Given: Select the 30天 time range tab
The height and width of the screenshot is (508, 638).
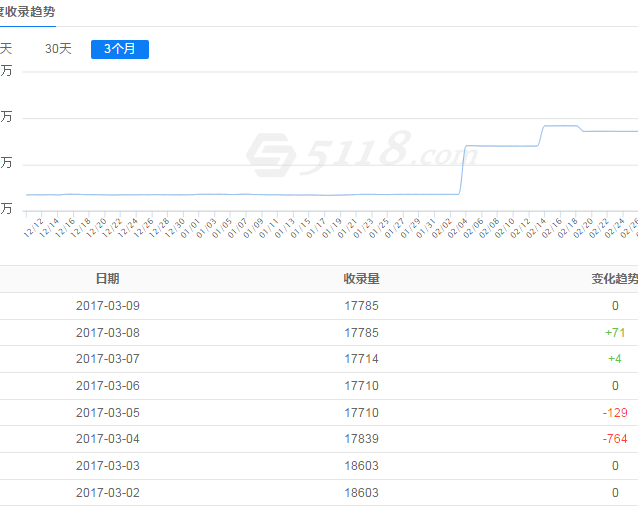Looking at the screenshot, I should (x=58, y=49).
